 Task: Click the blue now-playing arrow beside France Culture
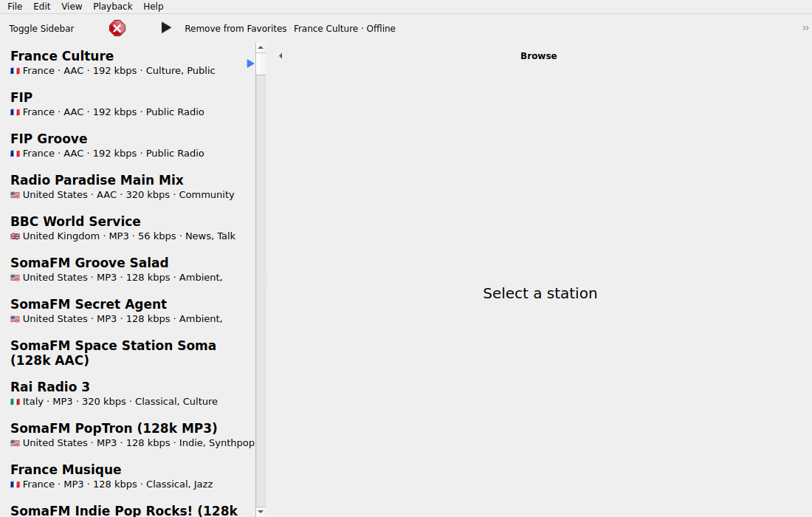(x=250, y=64)
